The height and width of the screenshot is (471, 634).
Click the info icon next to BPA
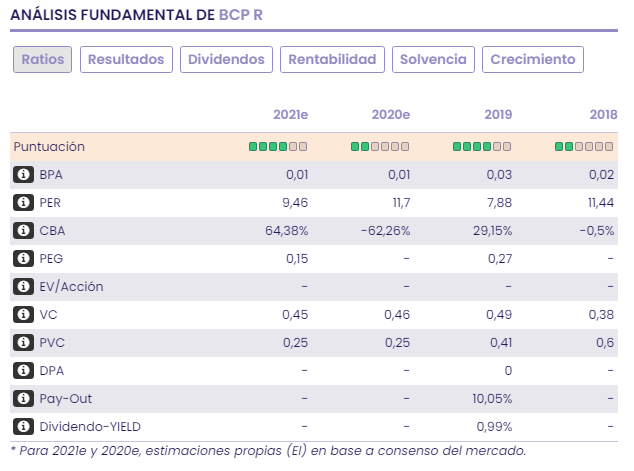(x=23, y=175)
